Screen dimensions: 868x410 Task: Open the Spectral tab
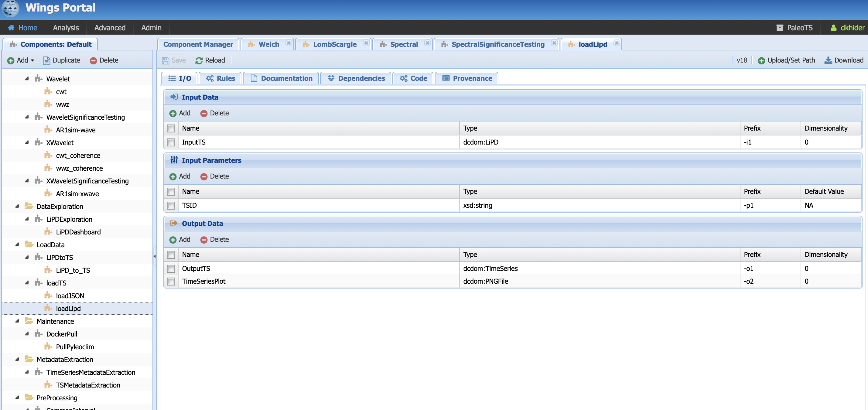pos(402,44)
